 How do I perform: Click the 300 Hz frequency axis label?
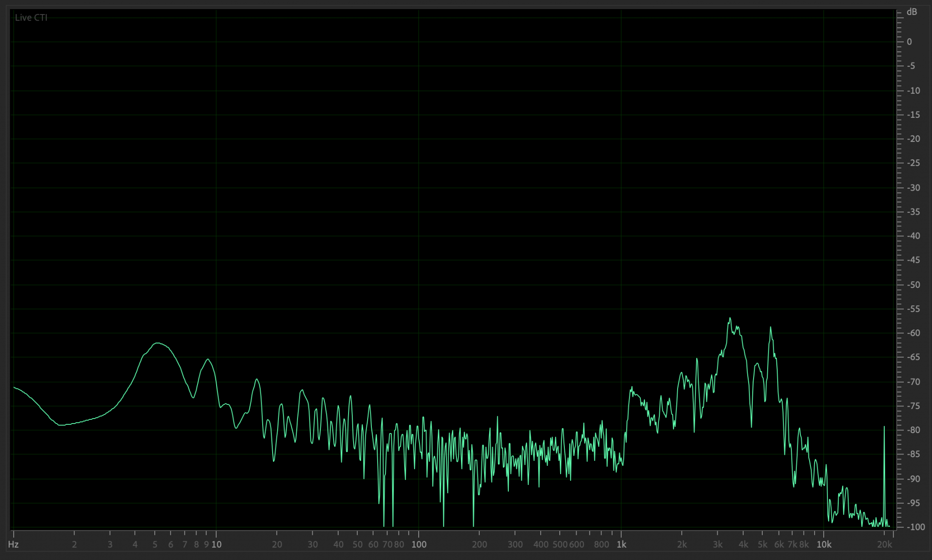coord(515,545)
